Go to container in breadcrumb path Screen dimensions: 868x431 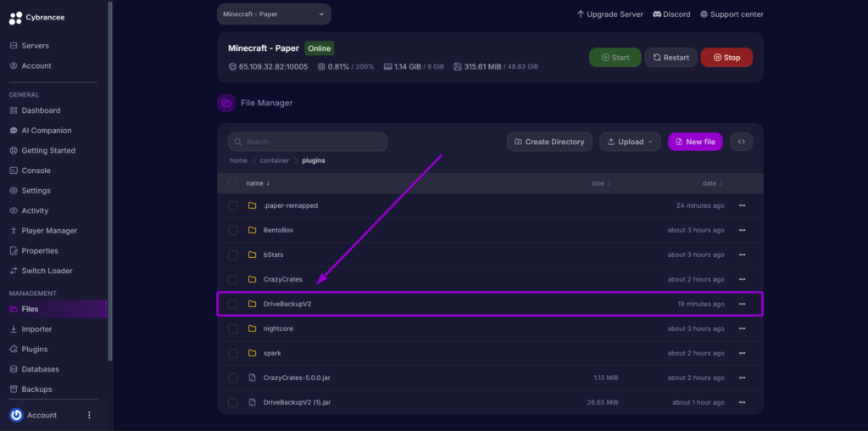(275, 160)
